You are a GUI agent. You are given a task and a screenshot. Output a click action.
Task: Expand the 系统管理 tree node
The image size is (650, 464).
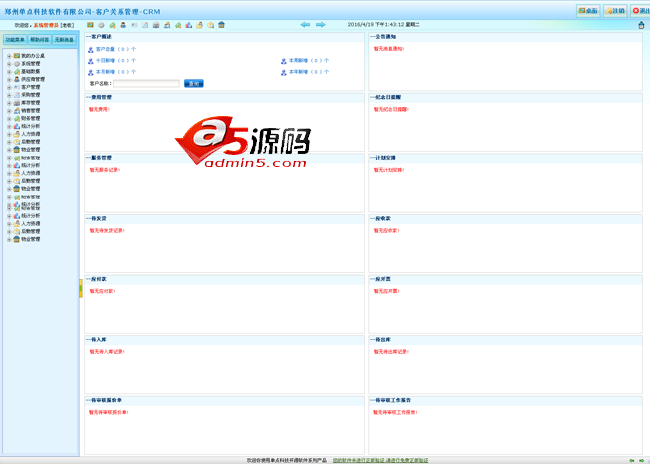[x=9, y=64]
